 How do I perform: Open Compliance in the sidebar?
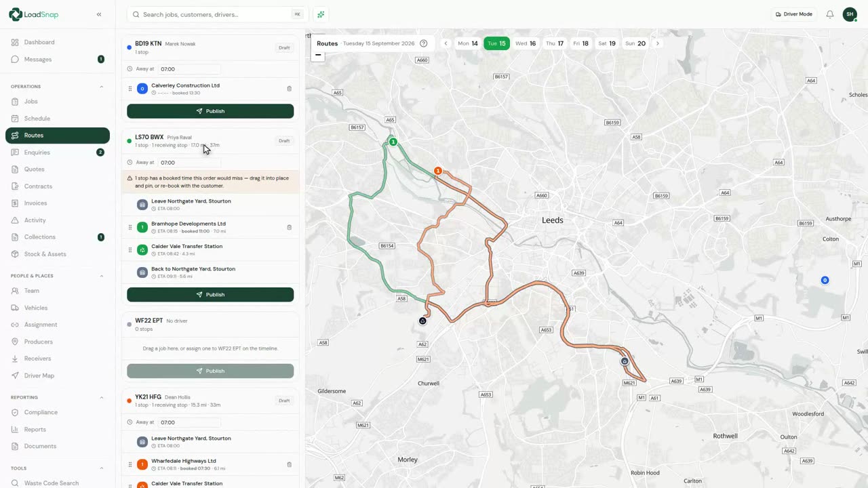tap(57, 412)
